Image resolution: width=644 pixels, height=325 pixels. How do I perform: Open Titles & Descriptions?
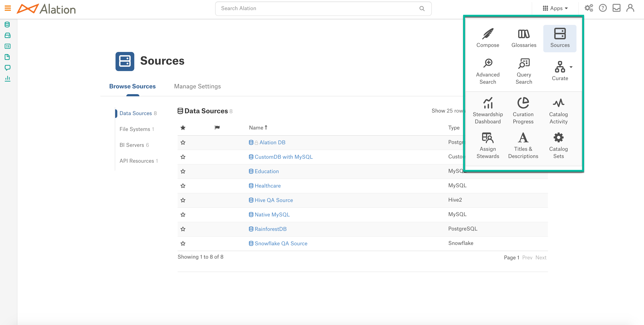click(x=523, y=145)
